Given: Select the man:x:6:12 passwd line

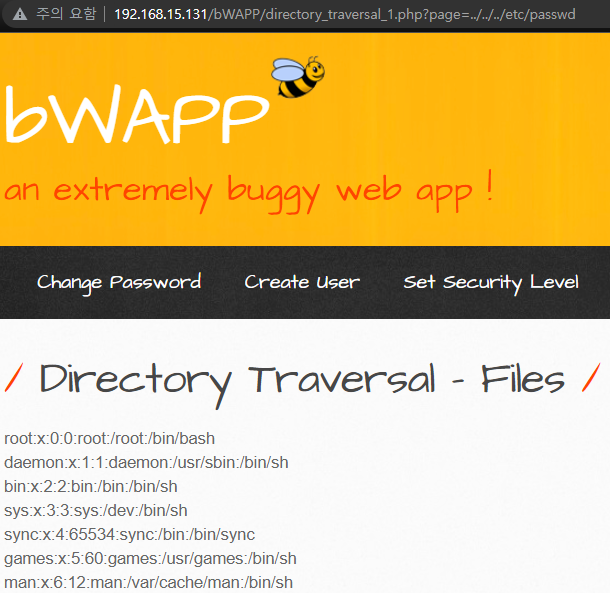Looking at the screenshot, I should click(148, 582).
